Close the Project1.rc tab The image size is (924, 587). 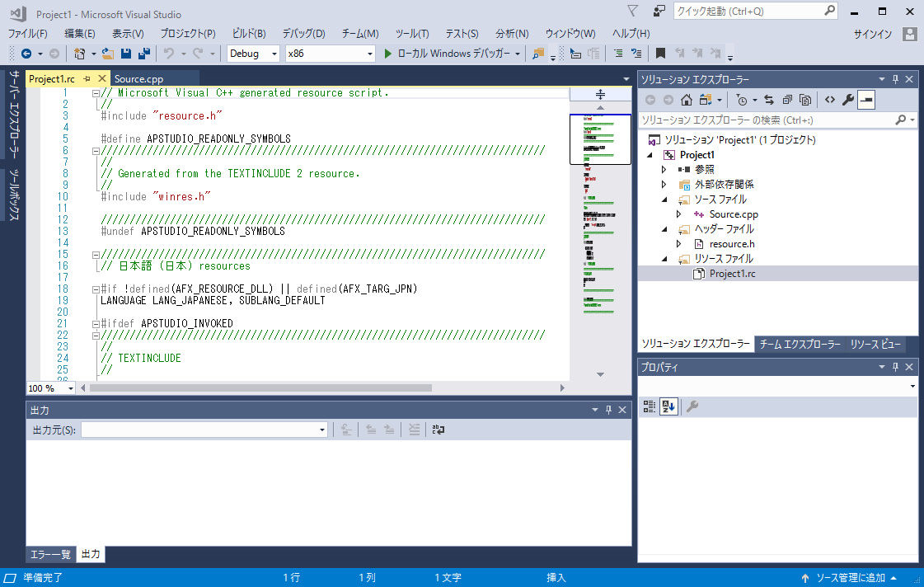[102, 78]
